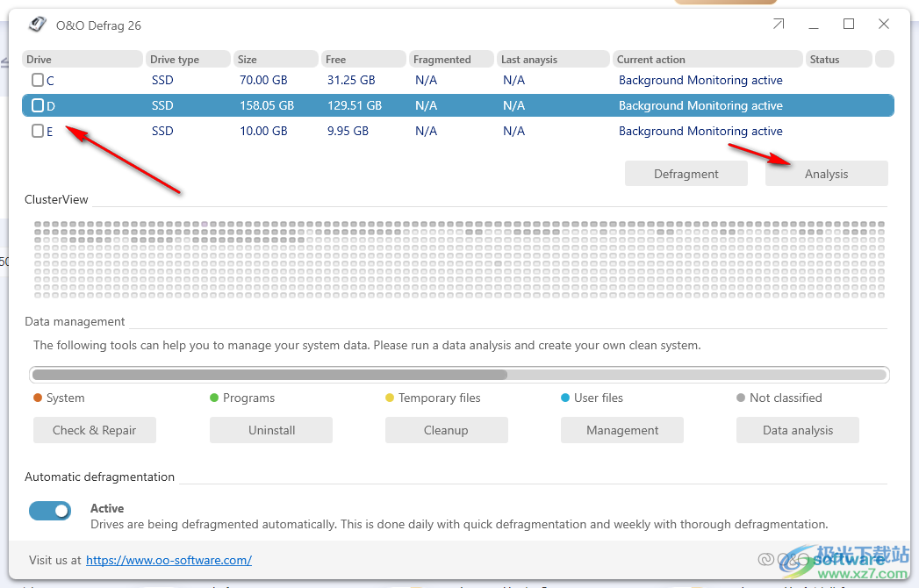Image resolution: width=919 pixels, height=588 pixels.
Task: Click the 31.25 GB free space value
Action: [351, 81]
